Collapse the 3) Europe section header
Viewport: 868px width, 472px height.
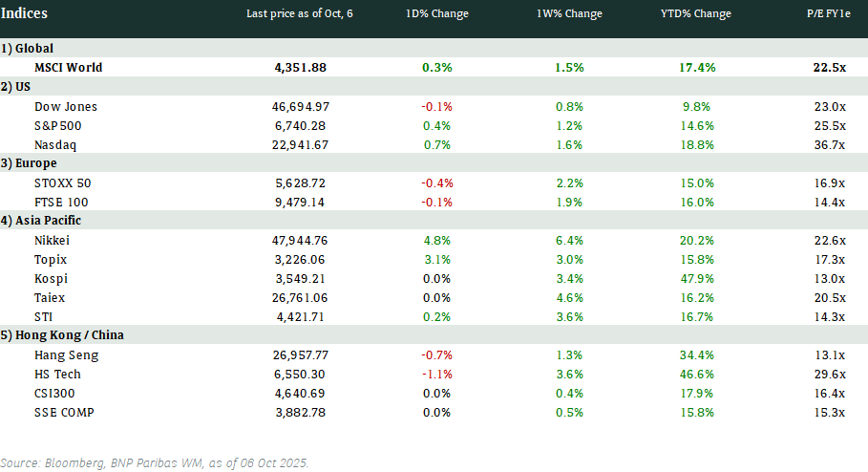pyautogui.click(x=32, y=163)
